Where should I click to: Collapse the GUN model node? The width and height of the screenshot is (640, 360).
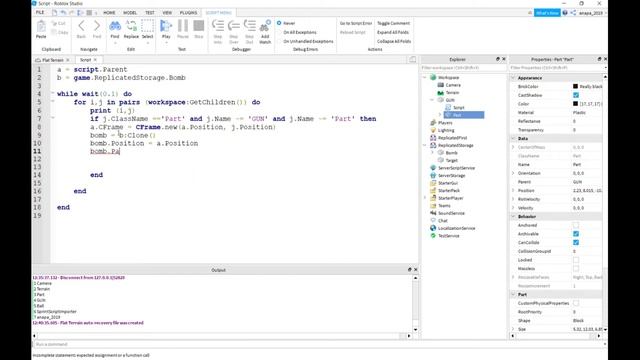tap(432, 100)
